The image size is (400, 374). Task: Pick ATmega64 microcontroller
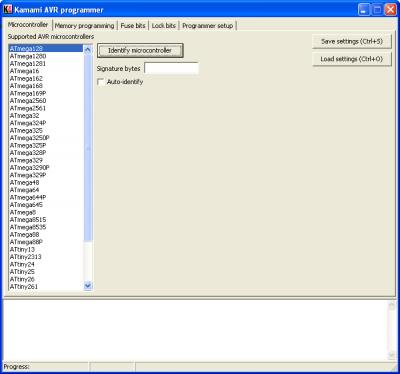coord(46,190)
